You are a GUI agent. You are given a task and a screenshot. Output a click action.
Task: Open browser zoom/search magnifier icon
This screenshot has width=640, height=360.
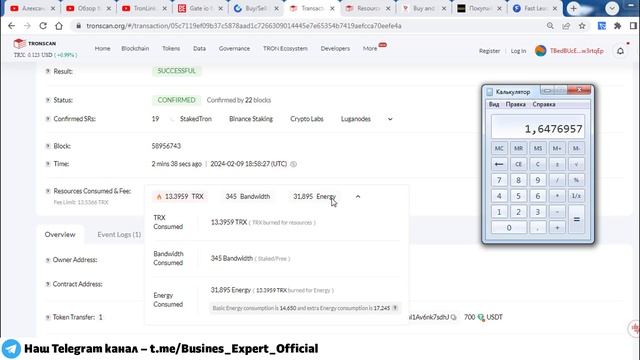pyautogui.click(x=550, y=26)
